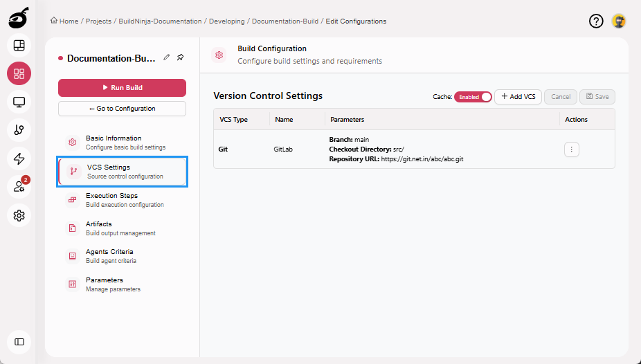The image size is (641, 364).
Task: Edit configuration name pencil icon
Action: click(166, 57)
